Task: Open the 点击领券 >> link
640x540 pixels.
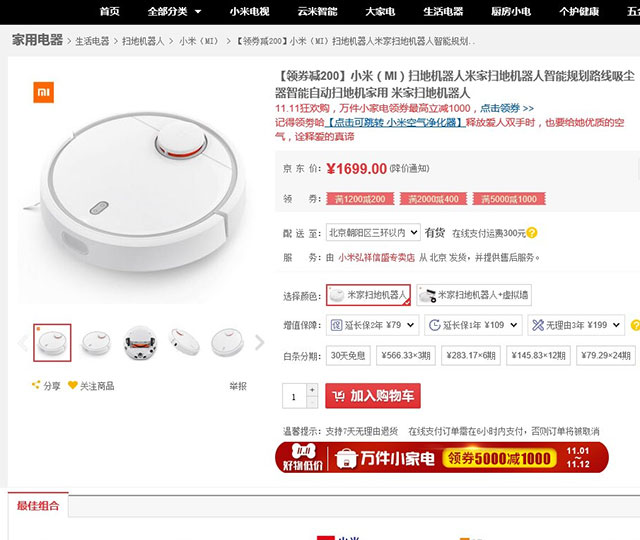Action: pyautogui.click(x=507, y=108)
